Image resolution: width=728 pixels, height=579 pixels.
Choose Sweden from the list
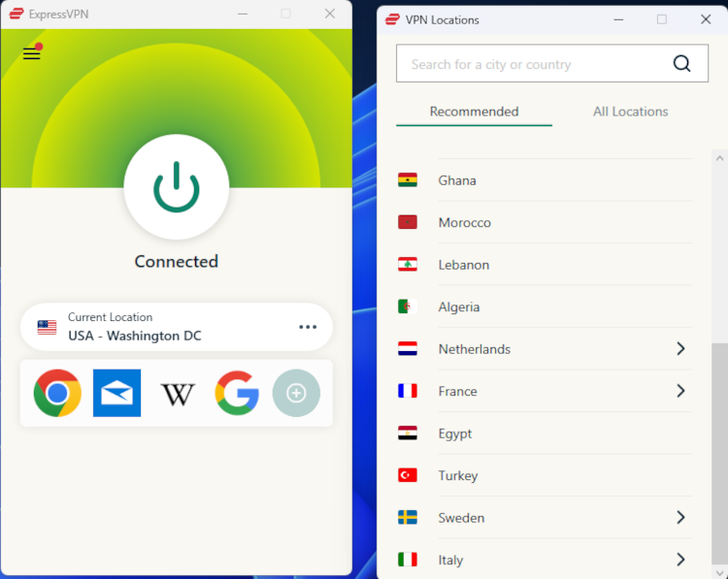pos(545,518)
